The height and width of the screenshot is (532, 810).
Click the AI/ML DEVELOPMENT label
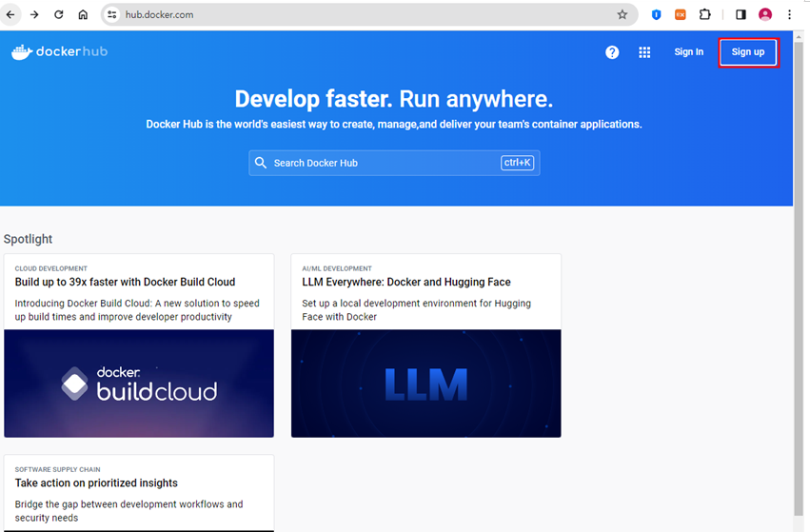point(337,268)
